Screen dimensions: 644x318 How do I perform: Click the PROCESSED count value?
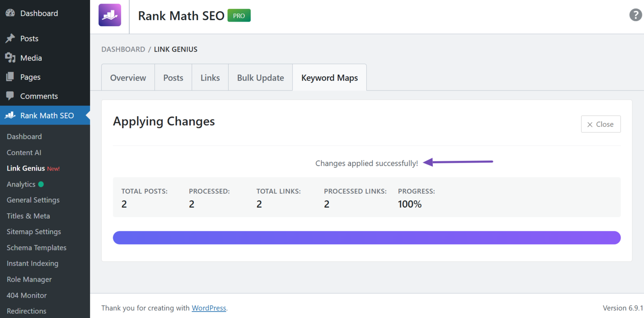192,204
